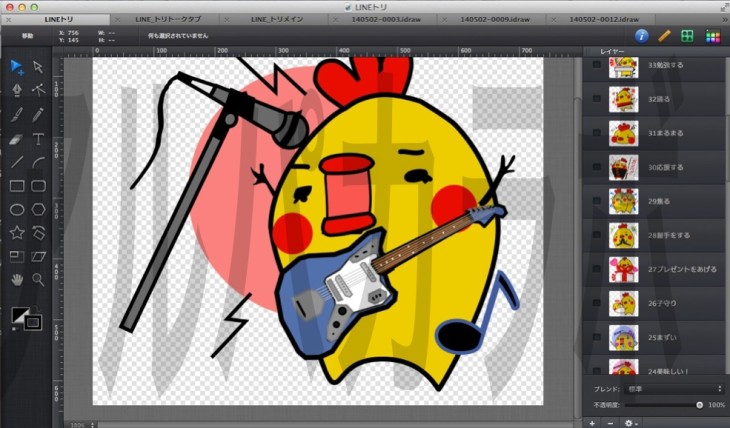Viewport: 730px width, 428px height.
Task: Open the gear menu below layers
Action: (630, 423)
